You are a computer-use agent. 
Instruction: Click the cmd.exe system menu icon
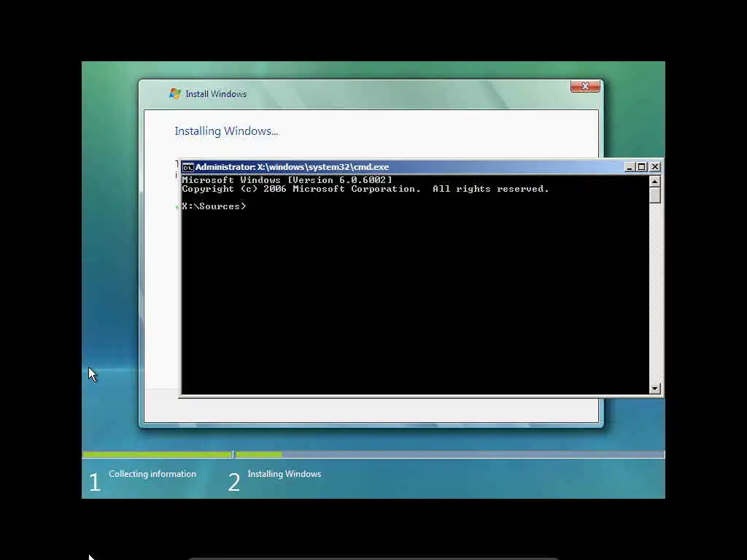point(188,167)
